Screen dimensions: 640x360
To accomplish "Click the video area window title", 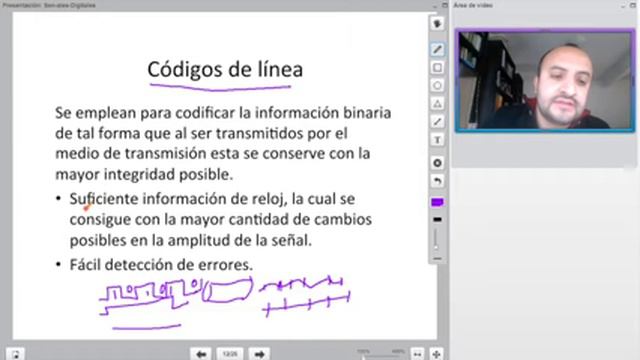I will (x=473, y=5).
